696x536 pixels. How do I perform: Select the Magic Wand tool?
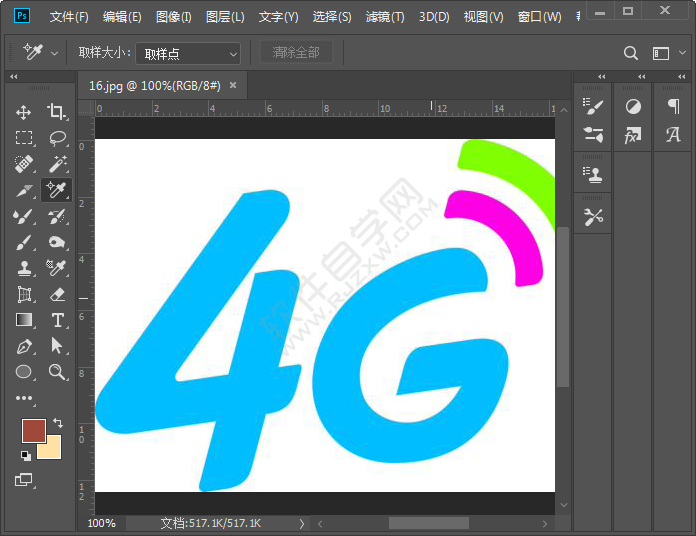tap(57, 164)
